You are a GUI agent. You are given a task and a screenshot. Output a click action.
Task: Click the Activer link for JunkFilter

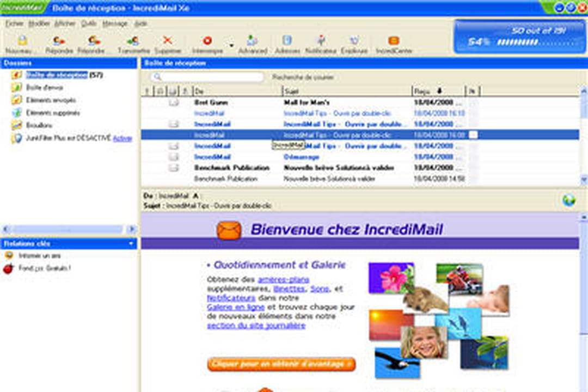pyautogui.click(x=122, y=138)
